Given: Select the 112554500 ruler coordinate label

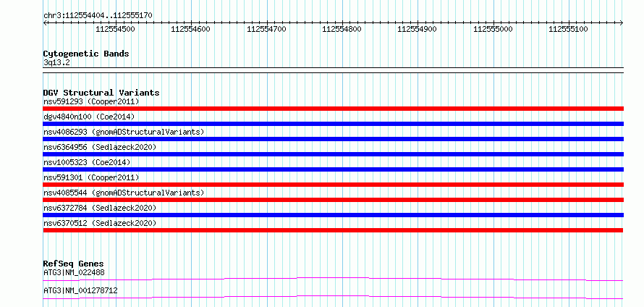Looking at the screenshot, I should pos(115,29).
